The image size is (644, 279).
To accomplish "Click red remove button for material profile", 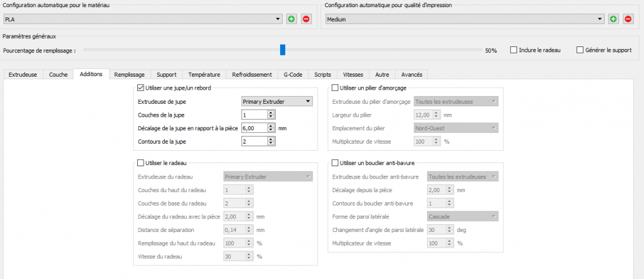I will tap(307, 19).
